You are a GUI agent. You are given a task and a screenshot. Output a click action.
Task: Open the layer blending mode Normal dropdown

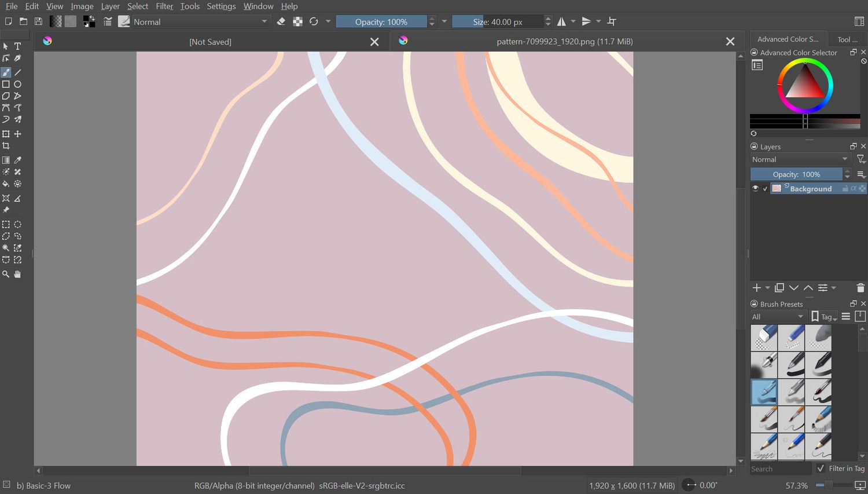click(800, 159)
